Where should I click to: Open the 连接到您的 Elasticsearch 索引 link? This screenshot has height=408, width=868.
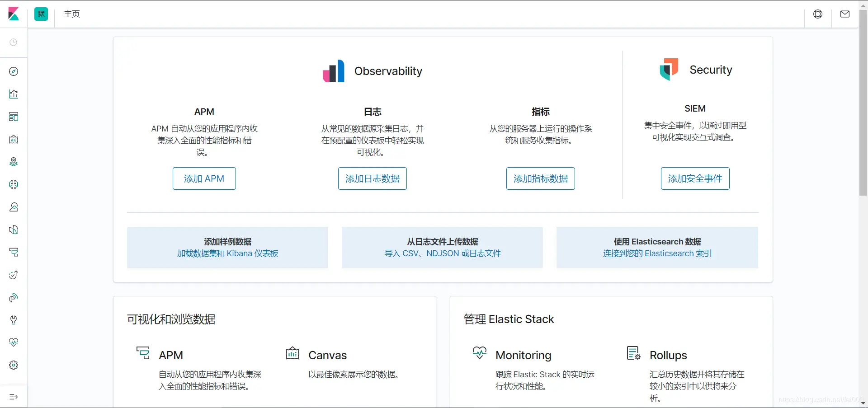[657, 253]
